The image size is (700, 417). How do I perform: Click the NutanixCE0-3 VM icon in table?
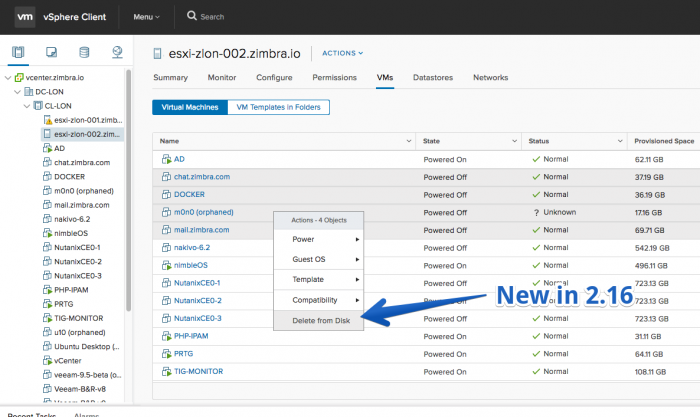167,318
